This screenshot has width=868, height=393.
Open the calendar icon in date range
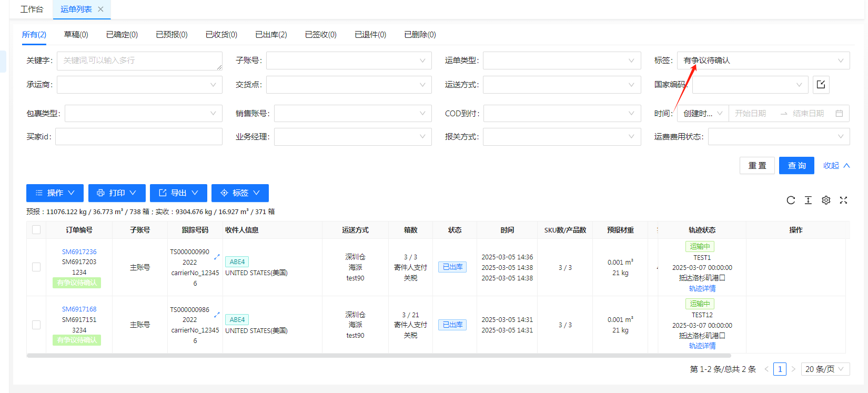pos(839,114)
